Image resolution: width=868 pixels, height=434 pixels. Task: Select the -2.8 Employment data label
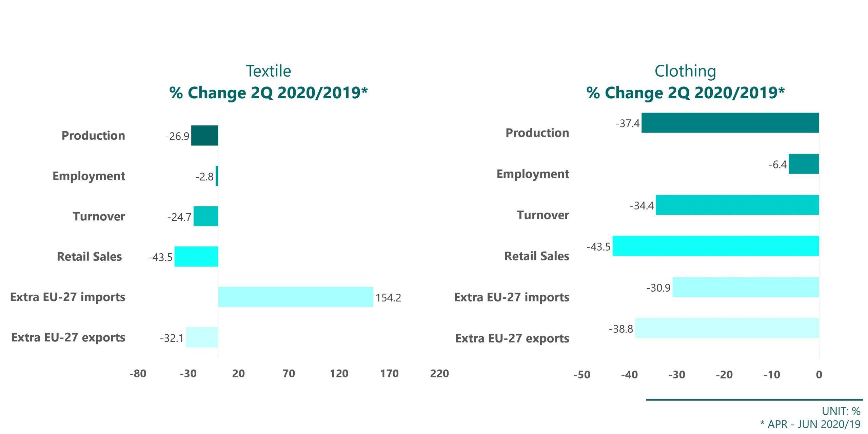204,177
